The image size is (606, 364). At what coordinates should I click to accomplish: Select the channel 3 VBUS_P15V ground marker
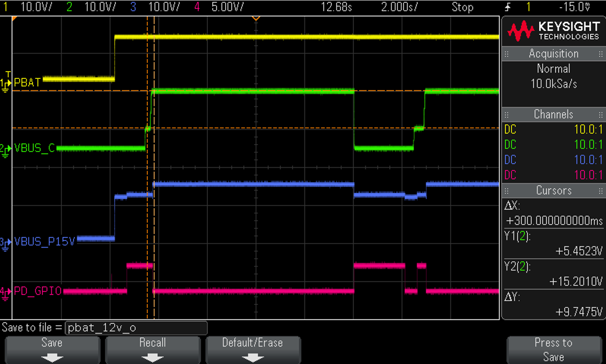point(6,243)
